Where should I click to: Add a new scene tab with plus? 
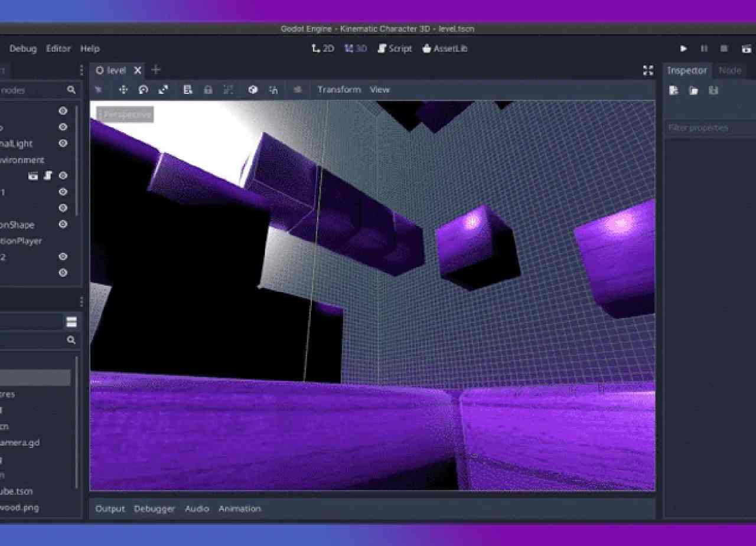tap(155, 70)
